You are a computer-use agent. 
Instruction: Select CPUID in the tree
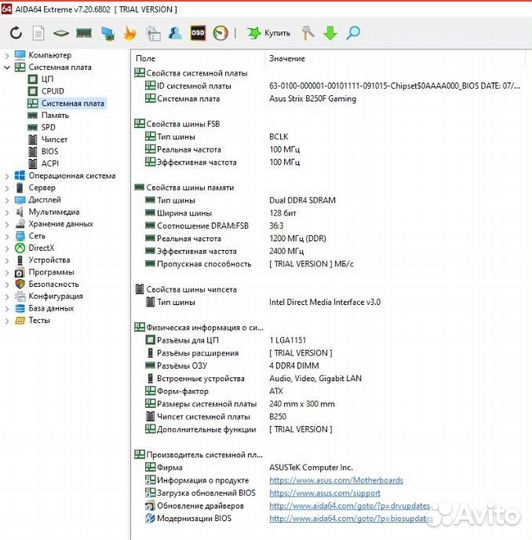coord(53,91)
